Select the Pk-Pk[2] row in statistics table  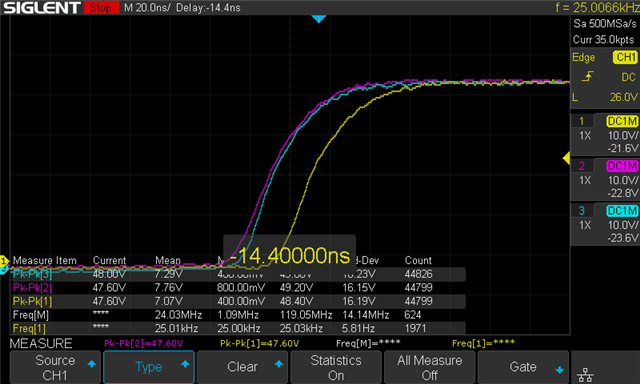(x=238, y=288)
